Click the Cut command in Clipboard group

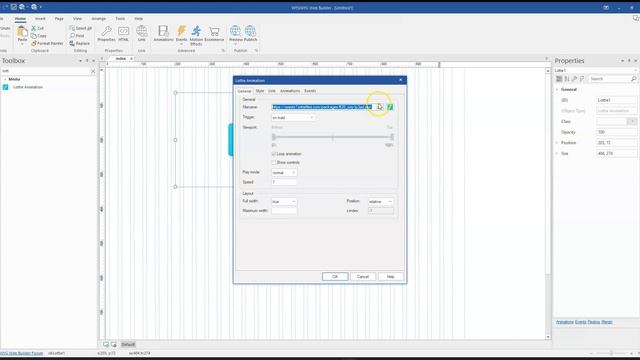coord(38,28)
